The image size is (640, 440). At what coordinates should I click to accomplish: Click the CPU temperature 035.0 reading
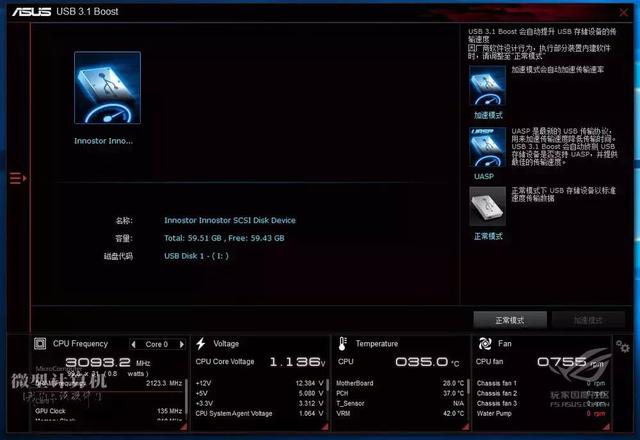(x=427, y=362)
